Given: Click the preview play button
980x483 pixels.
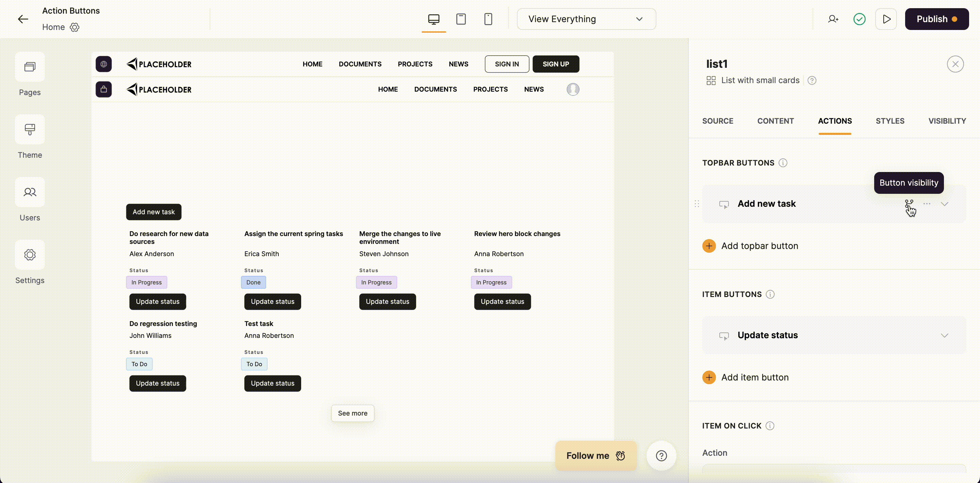Looking at the screenshot, I should click(x=886, y=19).
